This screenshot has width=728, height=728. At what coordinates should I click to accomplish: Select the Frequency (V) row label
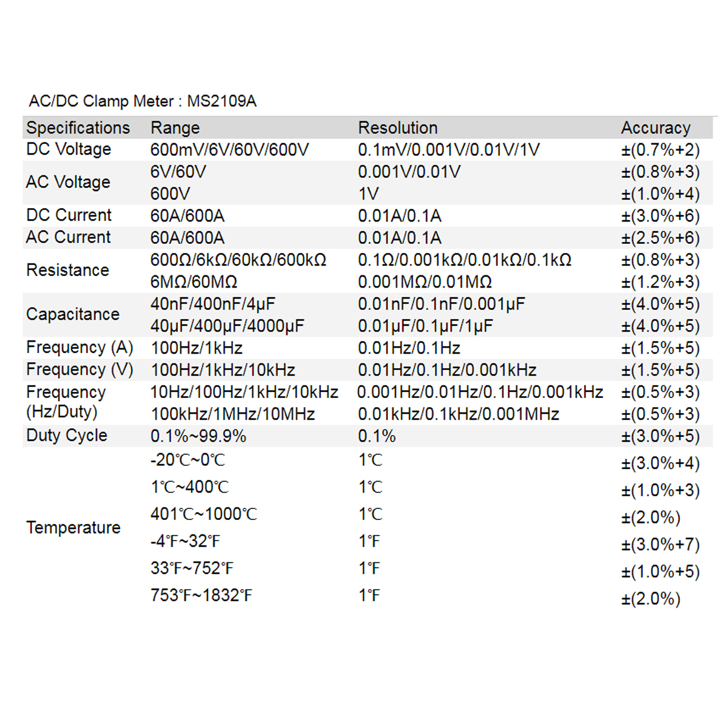pyautogui.click(x=79, y=369)
